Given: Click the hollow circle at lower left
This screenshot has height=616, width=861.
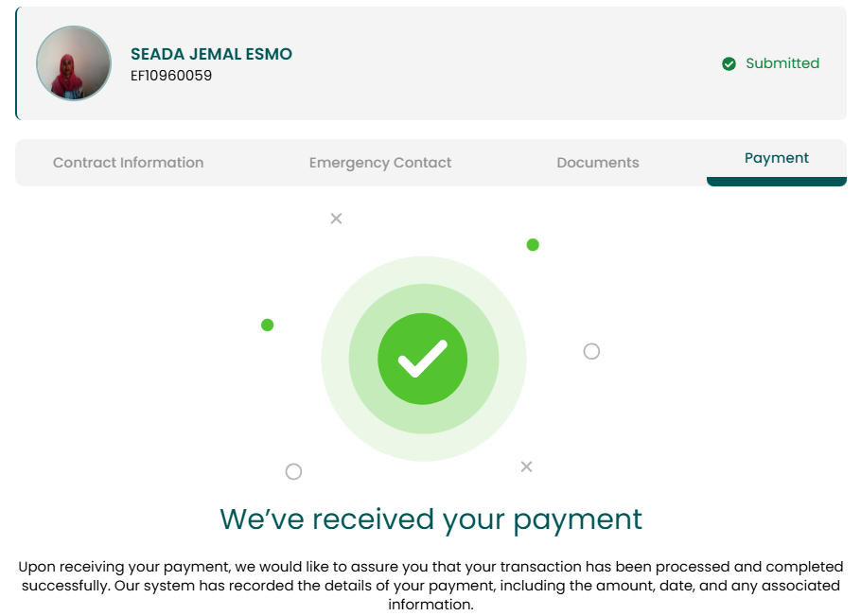Looking at the screenshot, I should coord(293,471).
